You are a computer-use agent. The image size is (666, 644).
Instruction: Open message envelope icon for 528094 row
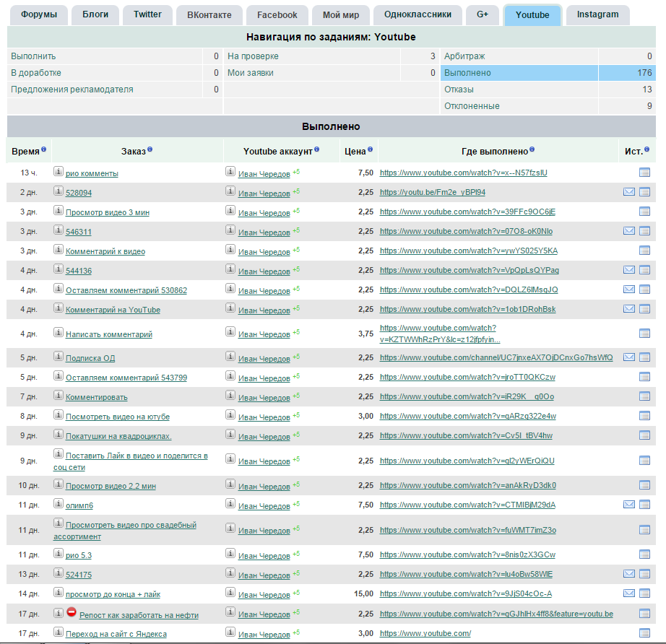pyautogui.click(x=629, y=192)
